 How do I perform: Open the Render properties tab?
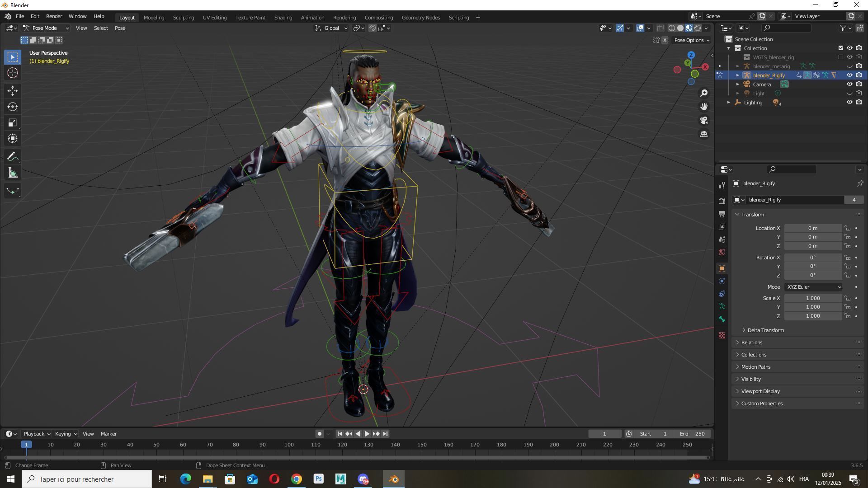[722, 201]
